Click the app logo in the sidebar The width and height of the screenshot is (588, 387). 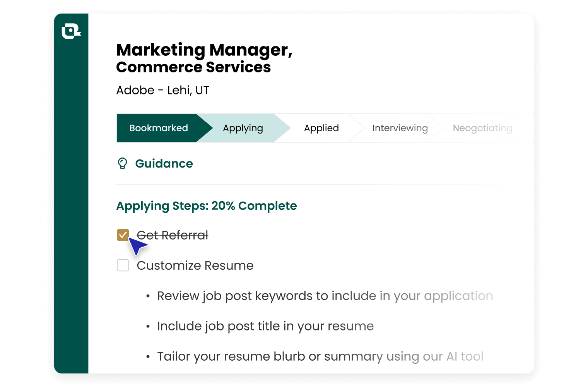click(x=71, y=31)
